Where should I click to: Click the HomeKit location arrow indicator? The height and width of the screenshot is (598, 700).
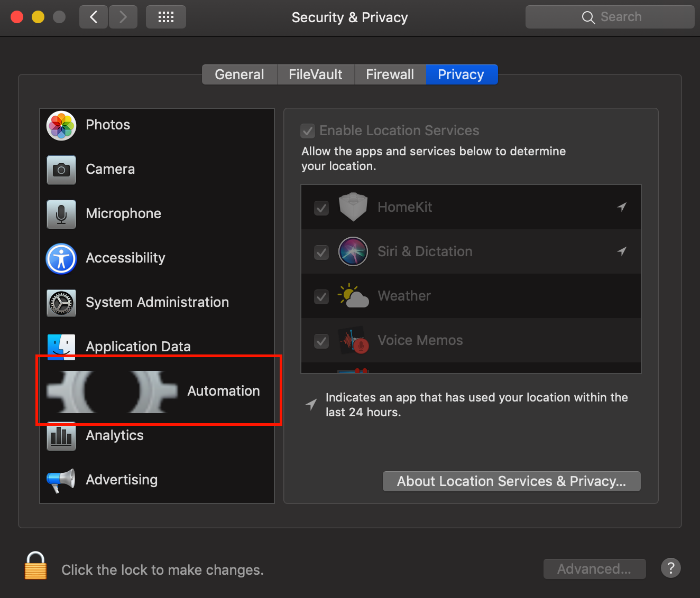coord(622,207)
